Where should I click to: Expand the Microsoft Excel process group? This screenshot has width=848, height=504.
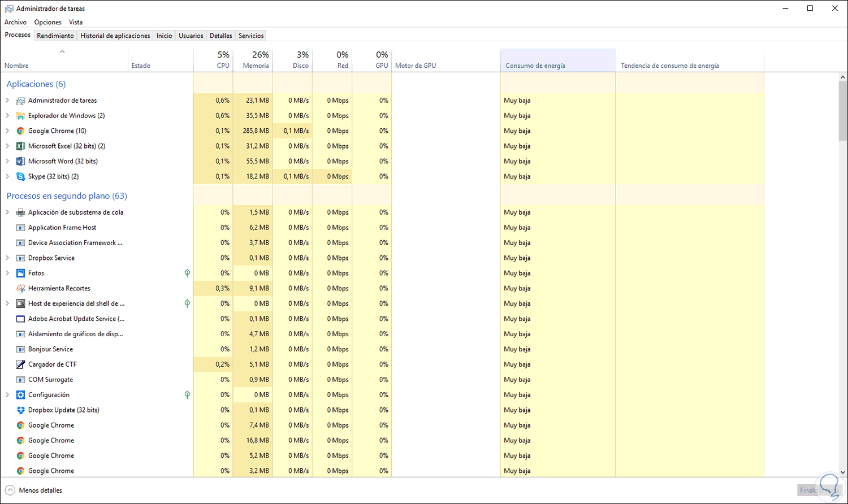(x=7, y=146)
